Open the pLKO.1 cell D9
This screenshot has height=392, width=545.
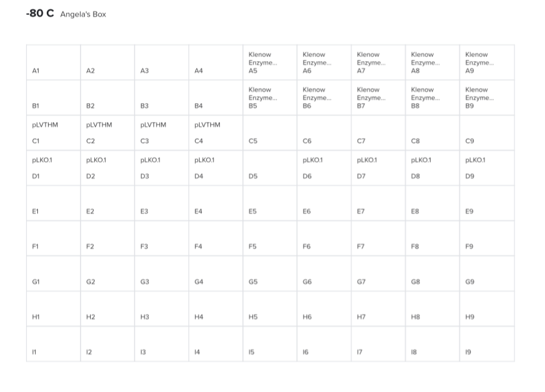486,168
